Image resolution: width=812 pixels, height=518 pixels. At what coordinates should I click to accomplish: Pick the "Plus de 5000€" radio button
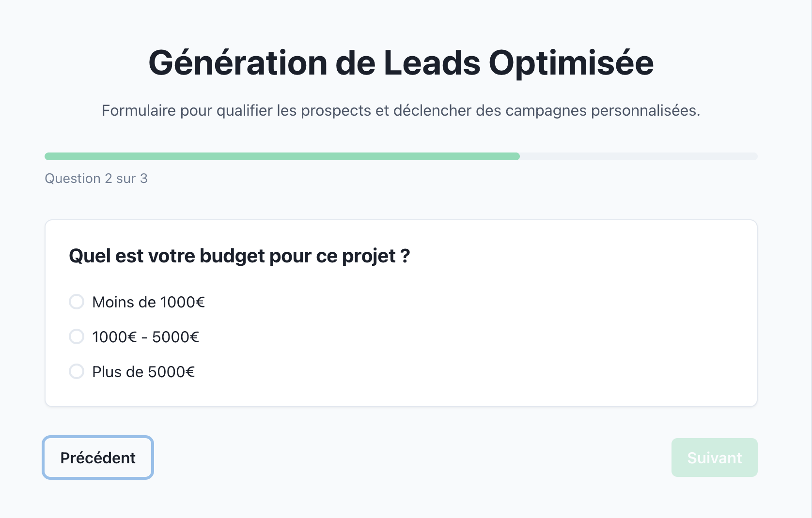click(x=77, y=372)
